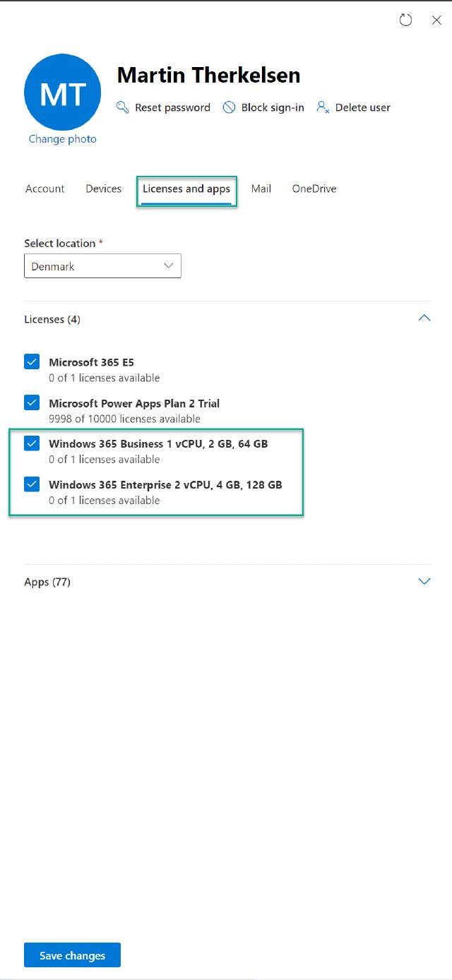Uncheck Microsoft Power Apps Plan 2 Trial

[x=32, y=403]
